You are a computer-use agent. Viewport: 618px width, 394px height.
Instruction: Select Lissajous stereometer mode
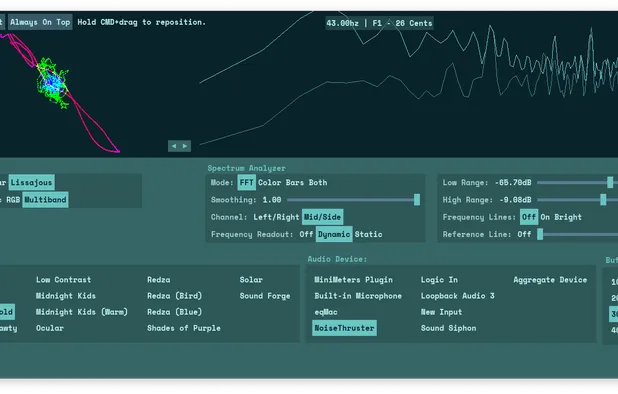(32, 182)
